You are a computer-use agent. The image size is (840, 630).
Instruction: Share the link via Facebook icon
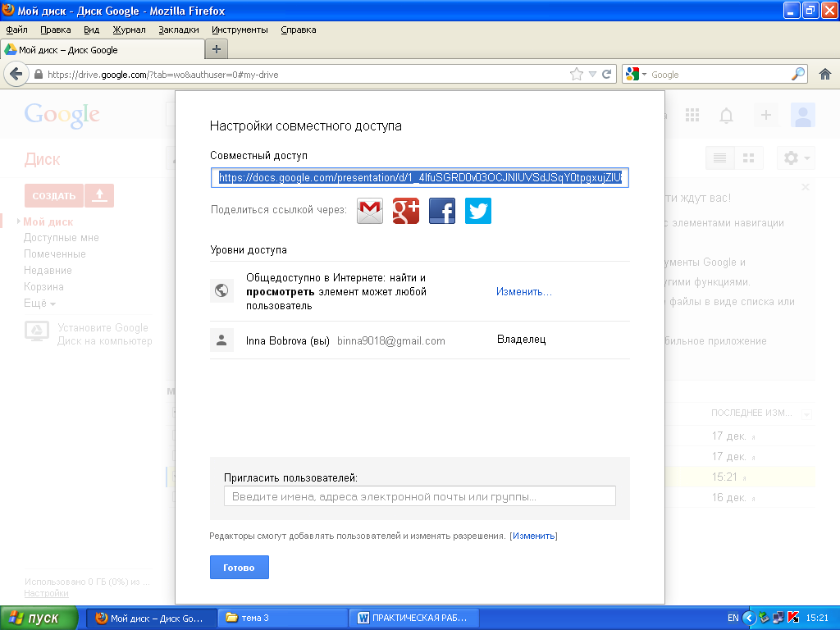[442, 211]
